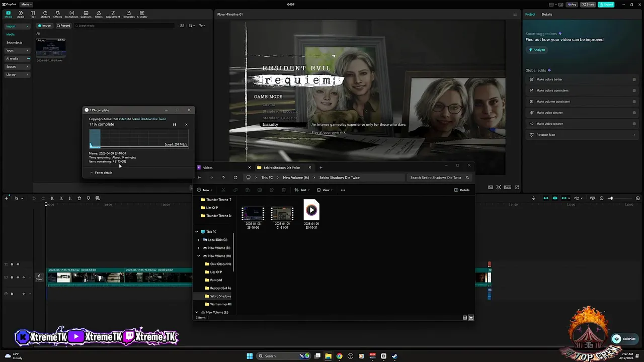Click the See more ellipsis in File Explorer toolbar
The width and height of the screenshot is (644, 362).
[x=343, y=190]
